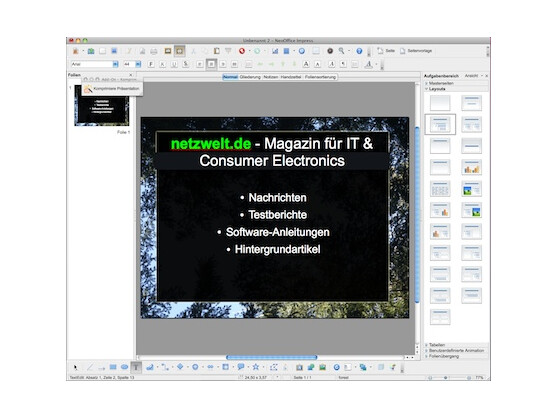Toggle right text alignment
This screenshot has height=418, width=557.
223,64
